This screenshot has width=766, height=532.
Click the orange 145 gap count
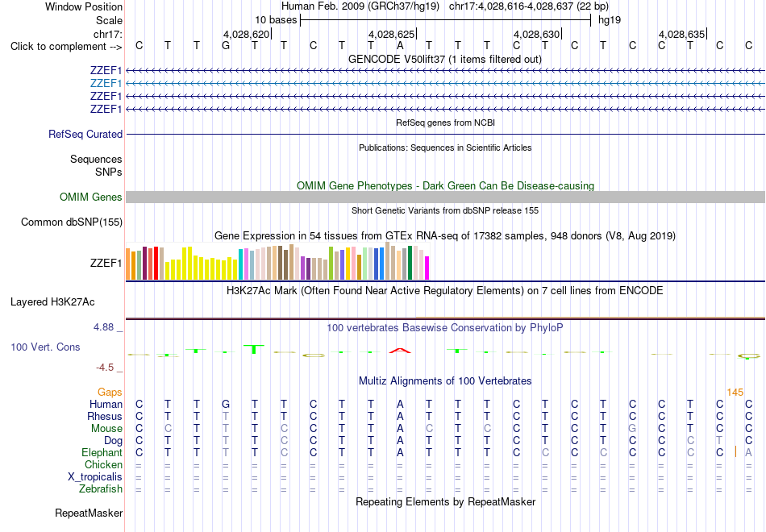coord(735,393)
